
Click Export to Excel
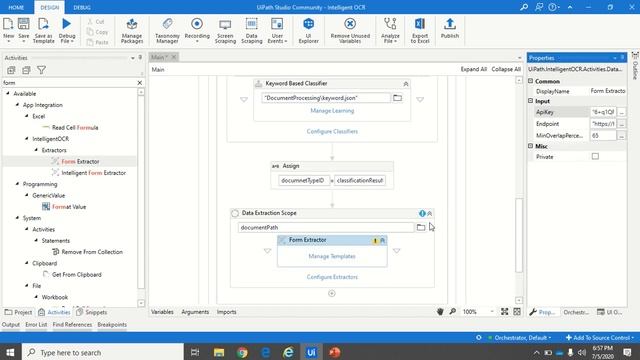(x=420, y=29)
